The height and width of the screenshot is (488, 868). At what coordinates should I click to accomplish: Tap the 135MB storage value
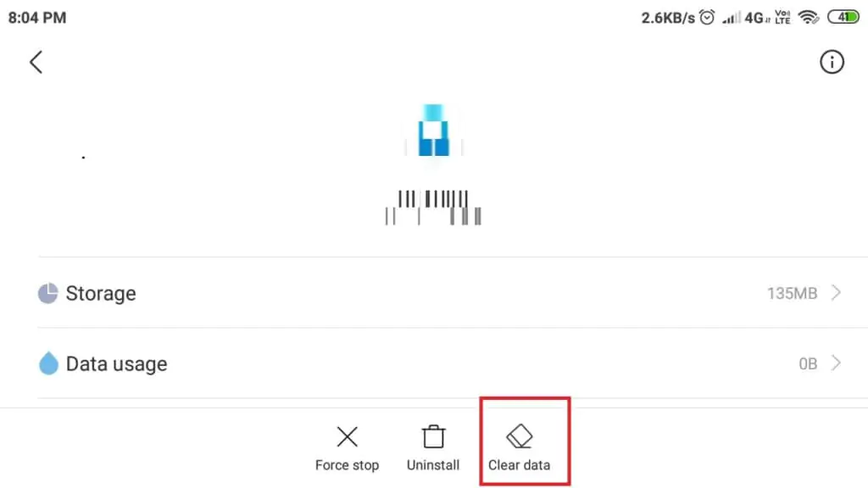pyautogui.click(x=793, y=293)
